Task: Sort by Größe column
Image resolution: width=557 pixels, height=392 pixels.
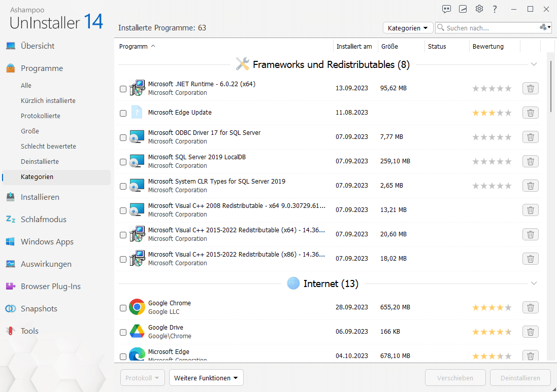Action: tap(389, 47)
